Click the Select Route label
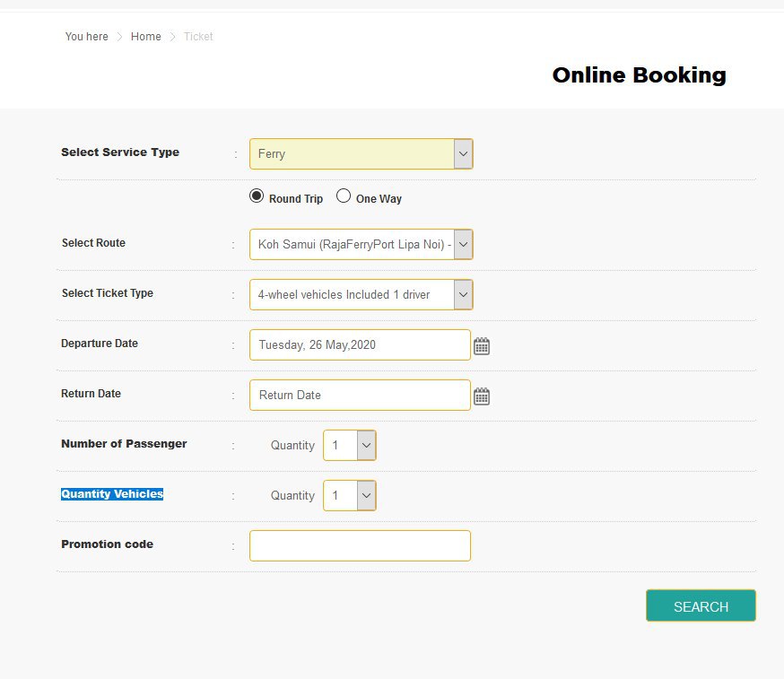The width and height of the screenshot is (784, 679). pos(93,243)
